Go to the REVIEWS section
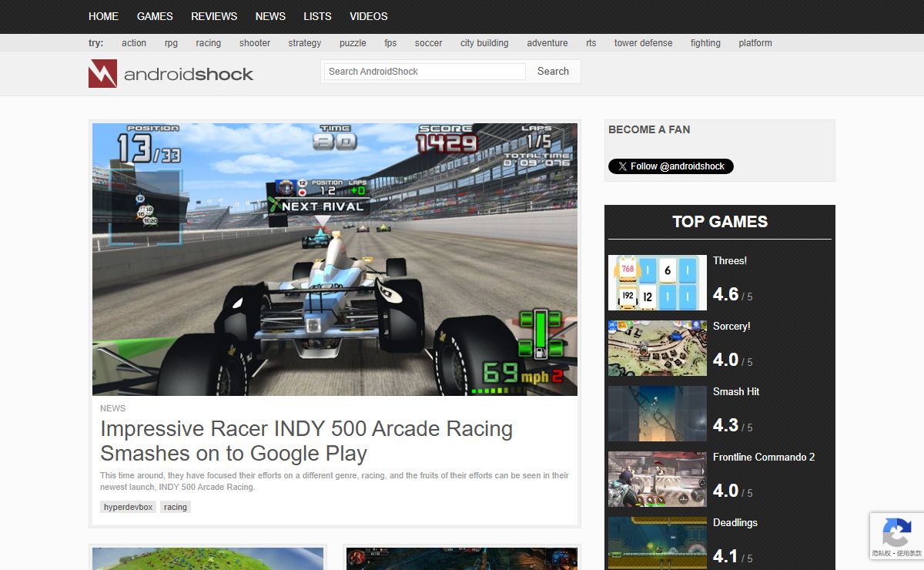The height and width of the screenshot is (570, 924). [214, 16]
